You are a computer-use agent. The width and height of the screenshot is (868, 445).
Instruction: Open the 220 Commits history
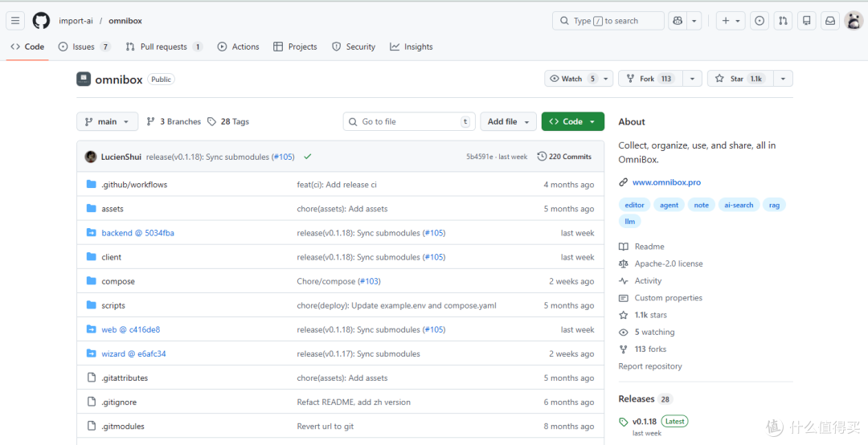coord(564,157)
